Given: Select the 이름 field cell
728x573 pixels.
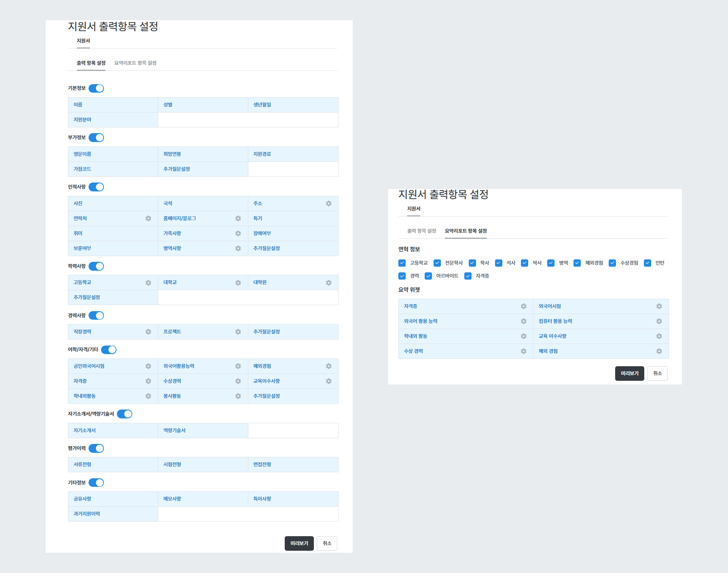Looking at the screenshot, I should point(113,105).
